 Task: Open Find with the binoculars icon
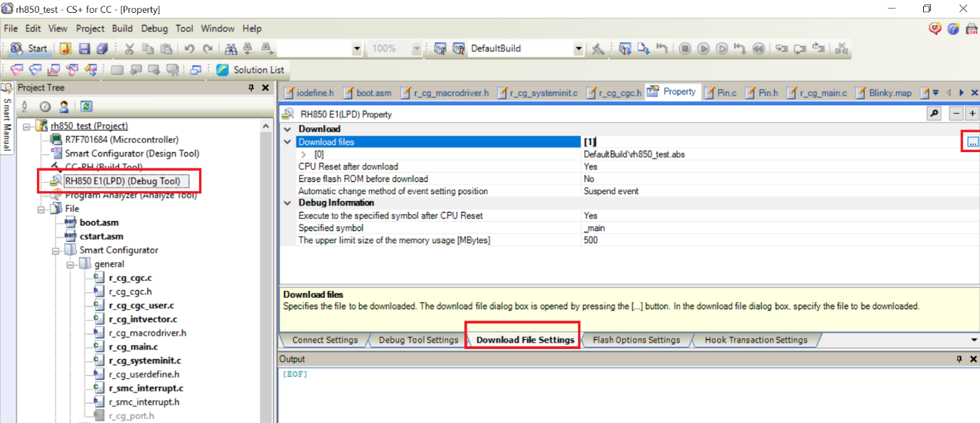coord(230,49)
